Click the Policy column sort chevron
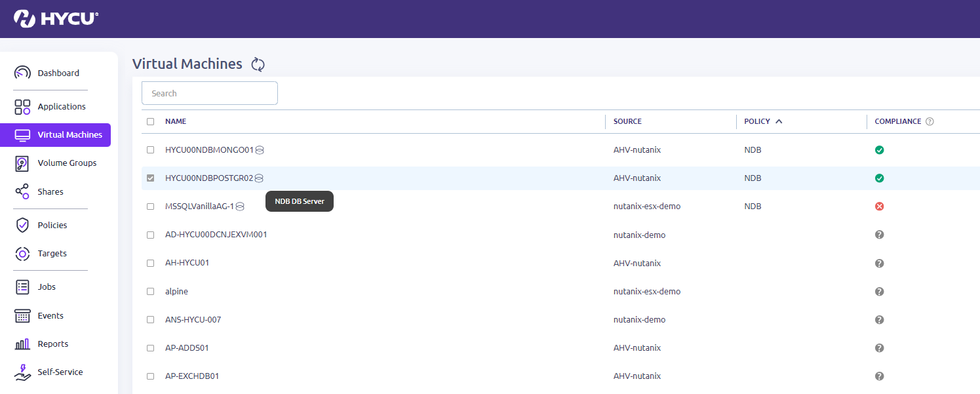The image size is (980, 394). coord(779,121)
